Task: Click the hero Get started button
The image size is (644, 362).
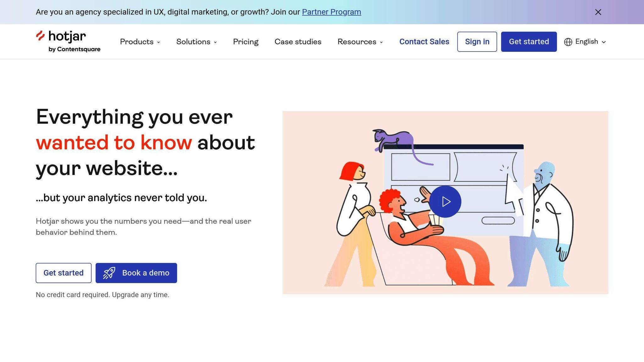Action: [x=64, y=273]
